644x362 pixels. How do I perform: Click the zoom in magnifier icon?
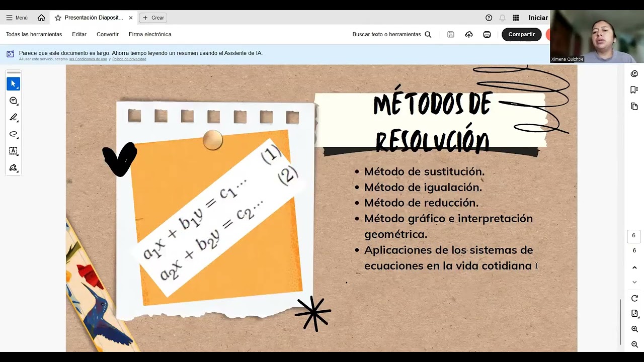(x=634, y=329)
